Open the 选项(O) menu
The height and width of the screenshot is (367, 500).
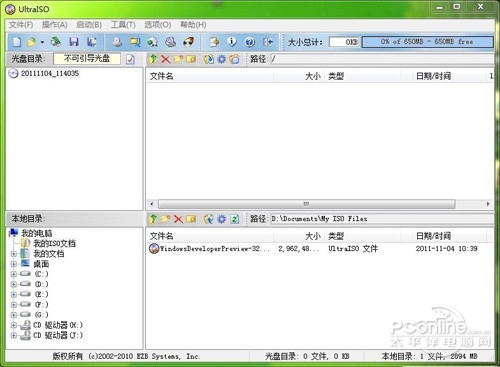point(158,25)
